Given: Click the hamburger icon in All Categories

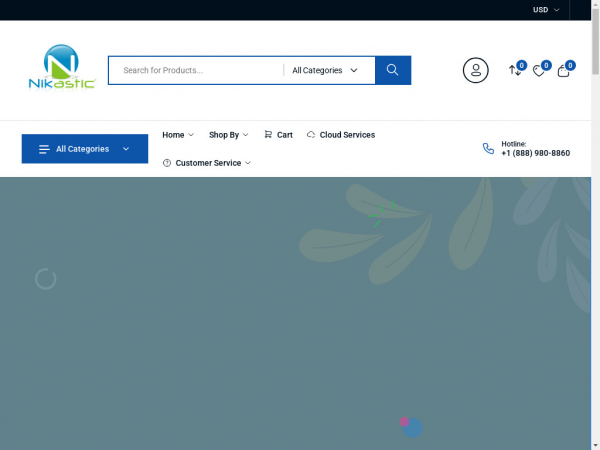Looking at the screenshot, I should point(44,149).
